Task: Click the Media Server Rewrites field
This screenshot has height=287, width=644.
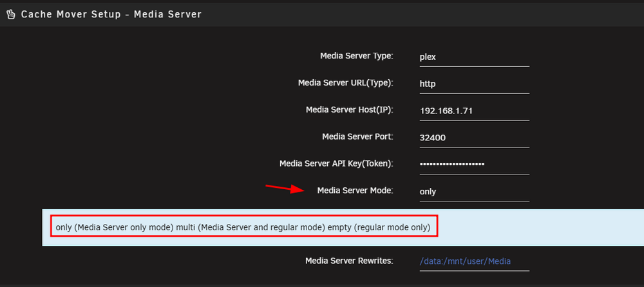Action: [475, 261]
